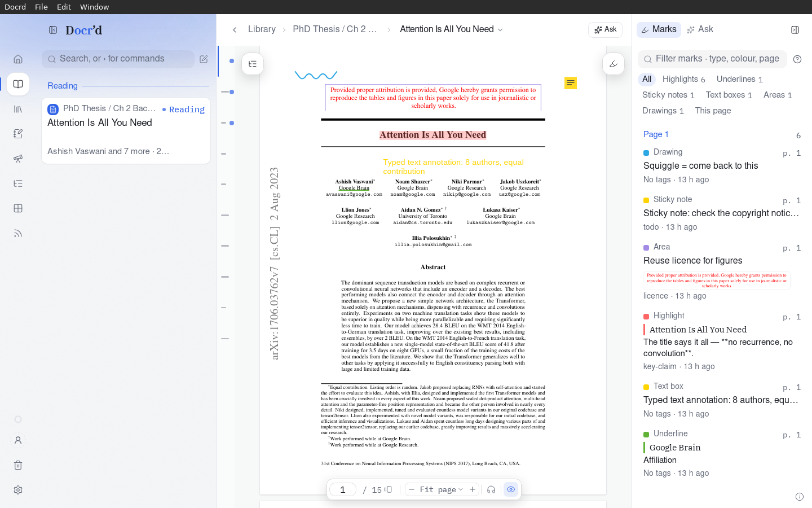This screenshot has height=508, width=812.
Task: Open the telescope discover icon in the sidebar
Action: (18, 159)
